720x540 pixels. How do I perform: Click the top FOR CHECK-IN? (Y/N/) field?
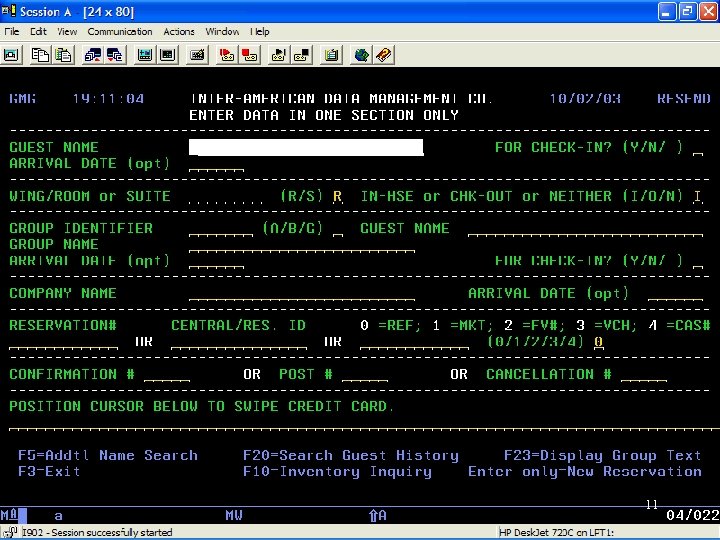pyautogui.click(x=698, y=148)
